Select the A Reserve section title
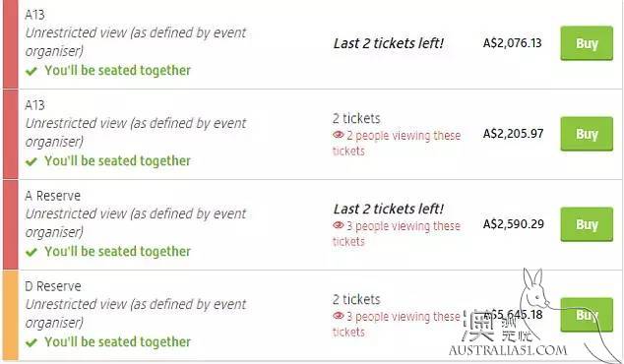The width and height of the screenshot is (624, 364). [53, 196]
